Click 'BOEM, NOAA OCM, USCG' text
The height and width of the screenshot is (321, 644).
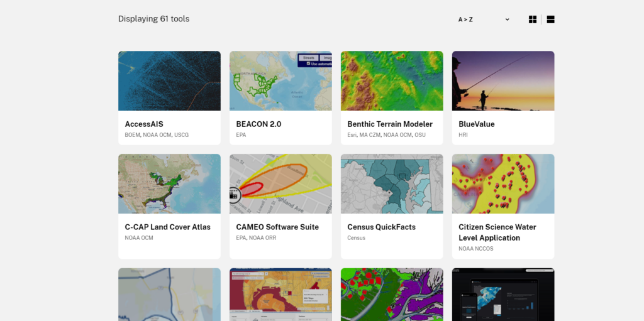[157, 135]
